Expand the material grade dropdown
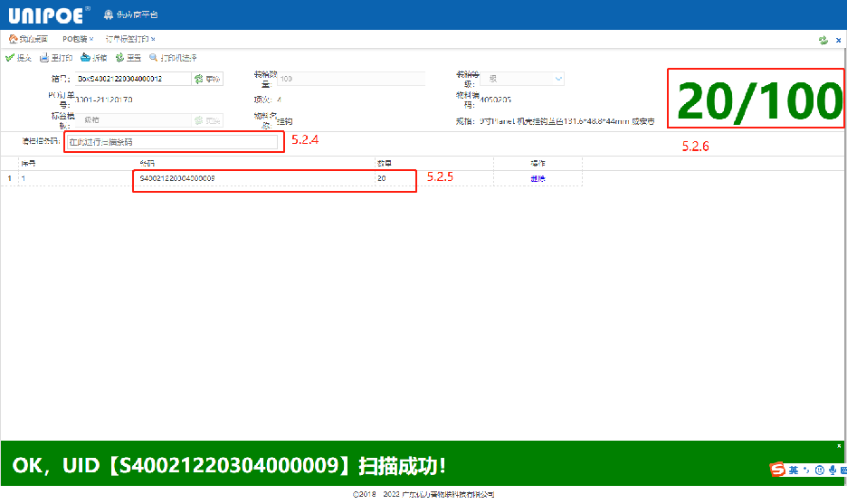 (558, 79)
